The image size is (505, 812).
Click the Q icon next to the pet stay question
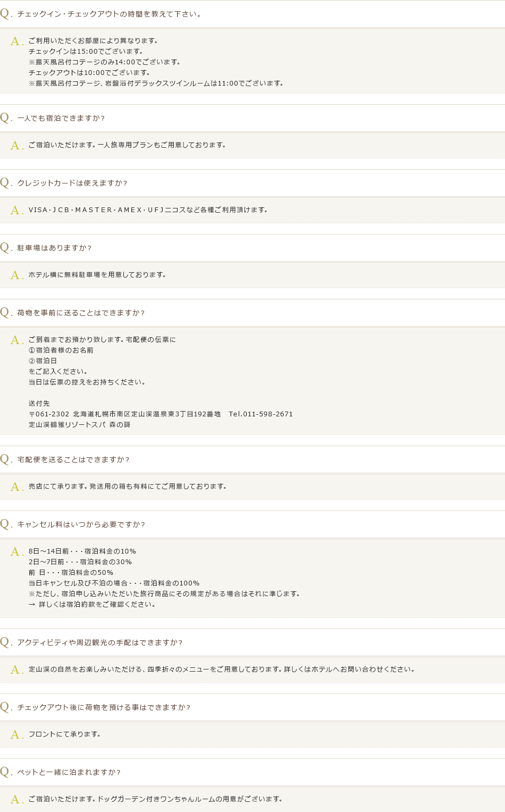pos(6,772)
